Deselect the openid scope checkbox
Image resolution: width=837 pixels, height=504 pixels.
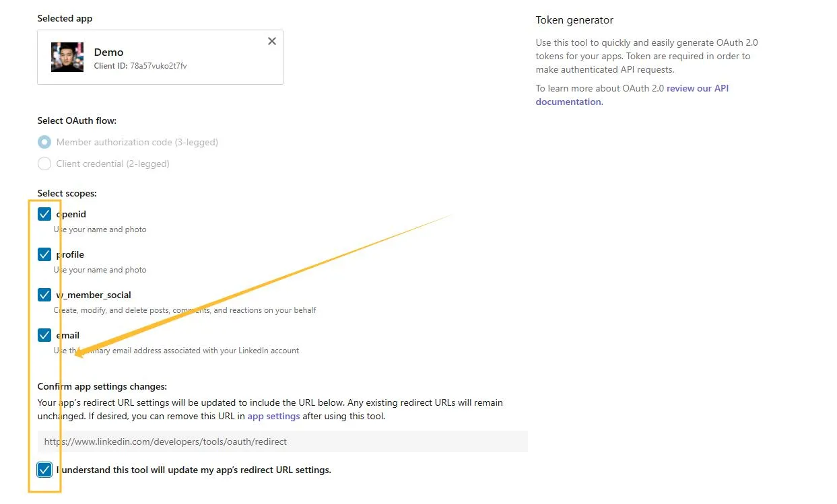(44, 213)
